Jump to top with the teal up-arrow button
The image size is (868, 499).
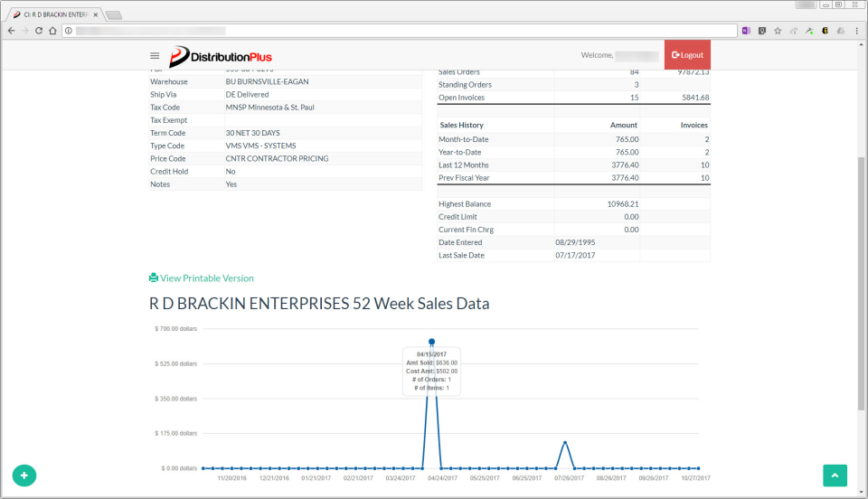pyautogui.click(x=835, y=475)
